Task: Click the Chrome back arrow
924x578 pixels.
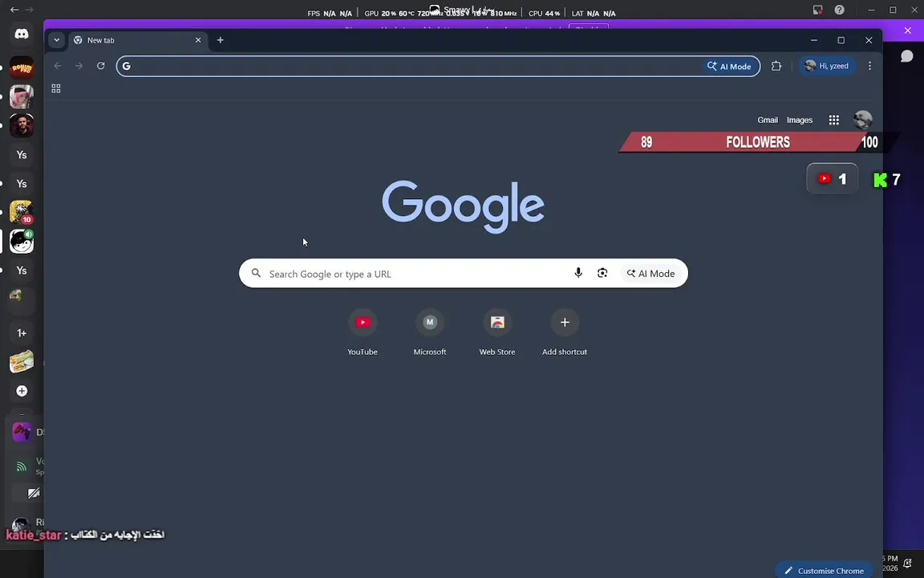Action: (x=58, y=66)
